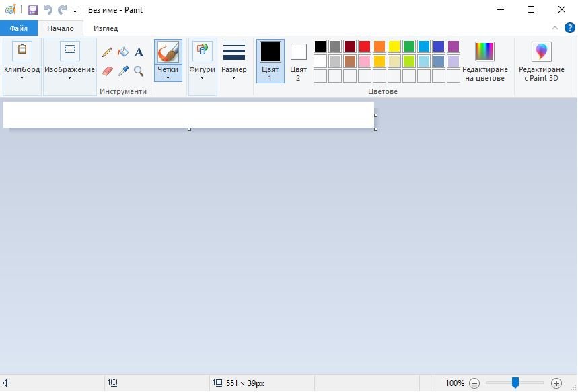Expand the Размер dropdown arrow
The height and width of the screenshot is (392, 578).
[x=233, y=78]
